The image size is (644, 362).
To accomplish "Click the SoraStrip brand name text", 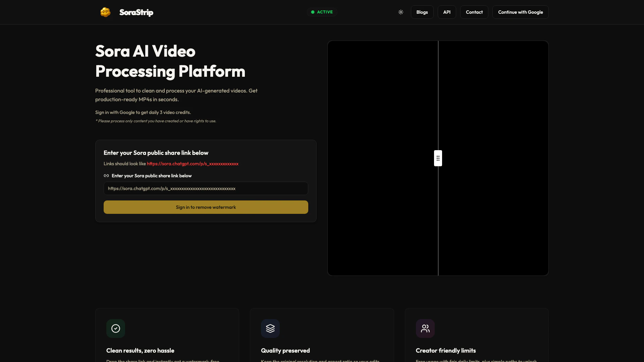I will (x=136, y=12).
